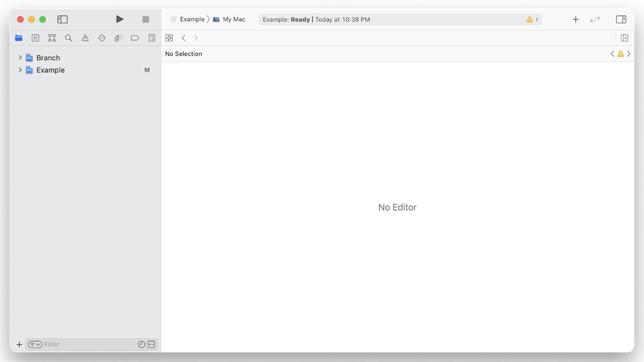Open the Breakpoint navigator
The height and width of the screenshot is (362, 644).
[135, 38]
